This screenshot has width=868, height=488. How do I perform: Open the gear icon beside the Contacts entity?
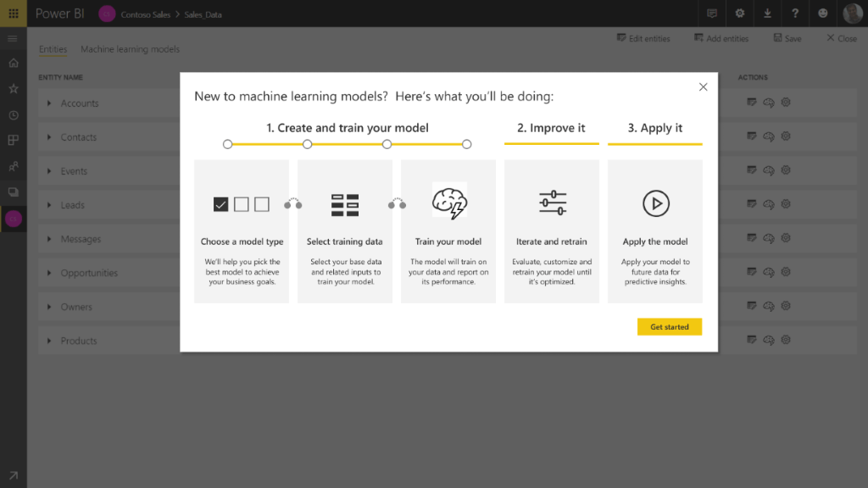[x=785, y=136]
